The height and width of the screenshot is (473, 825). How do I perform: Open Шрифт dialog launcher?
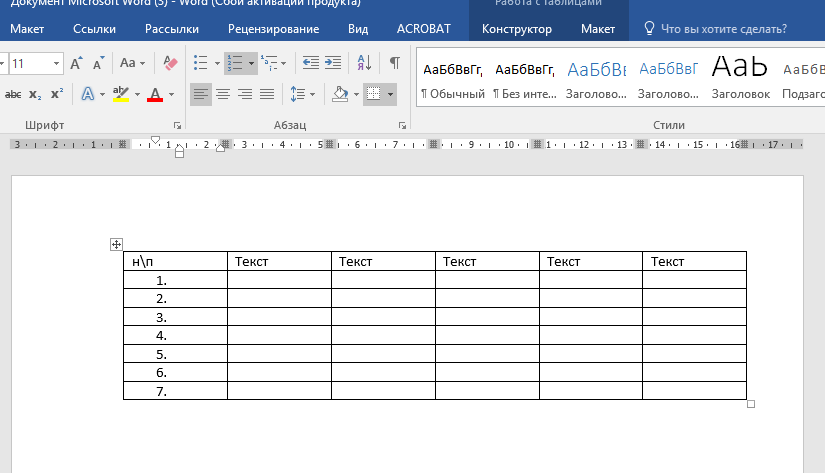pyautogui.click(x=177, y=126)
